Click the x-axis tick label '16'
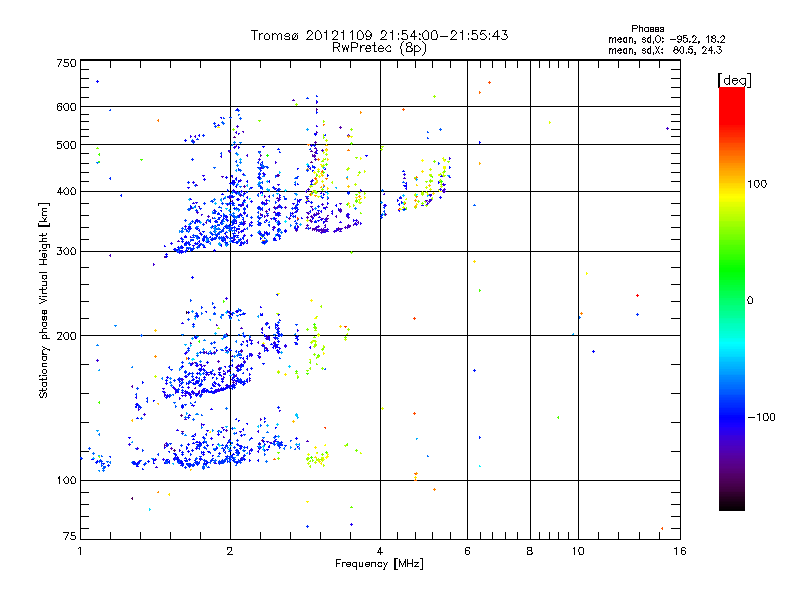Viewport: 800px width, 600px height. (680, 551)
